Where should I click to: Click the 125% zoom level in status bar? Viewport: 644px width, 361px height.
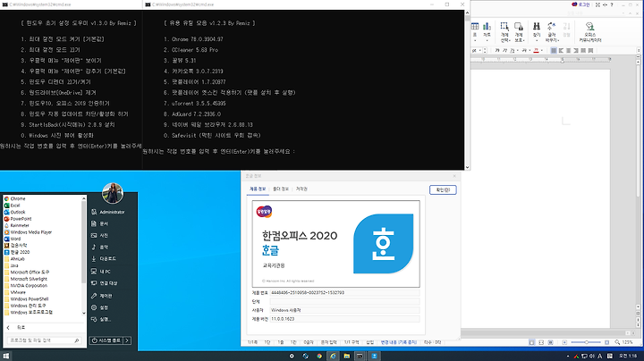tap(627, 342)
